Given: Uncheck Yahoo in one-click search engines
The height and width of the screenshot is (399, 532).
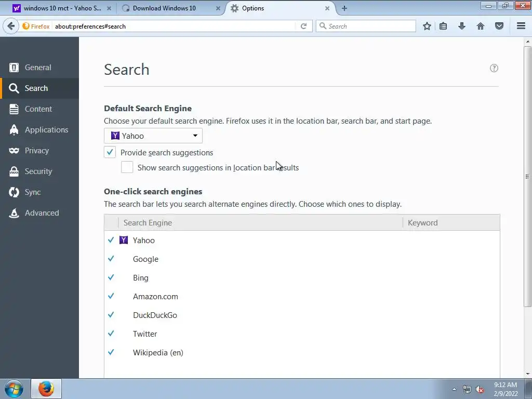Looking at the screenshot, I should (111, 240).
